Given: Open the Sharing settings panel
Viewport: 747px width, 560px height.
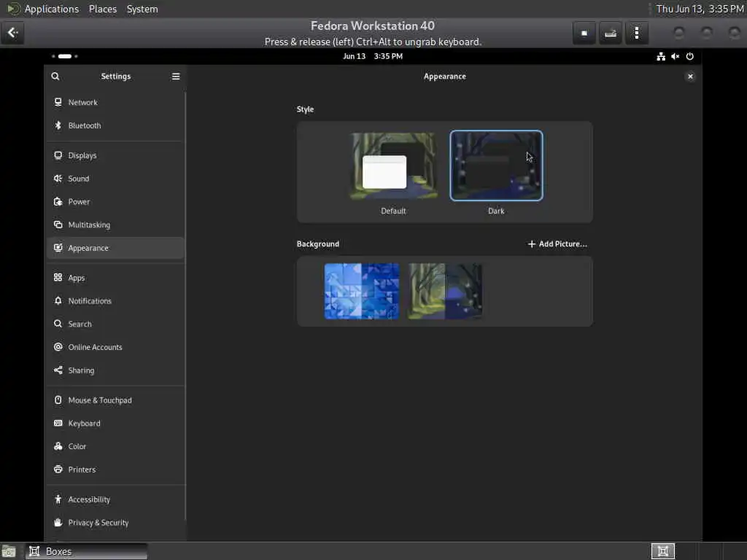Looking at the screenshot, I should tap(115, 370).
